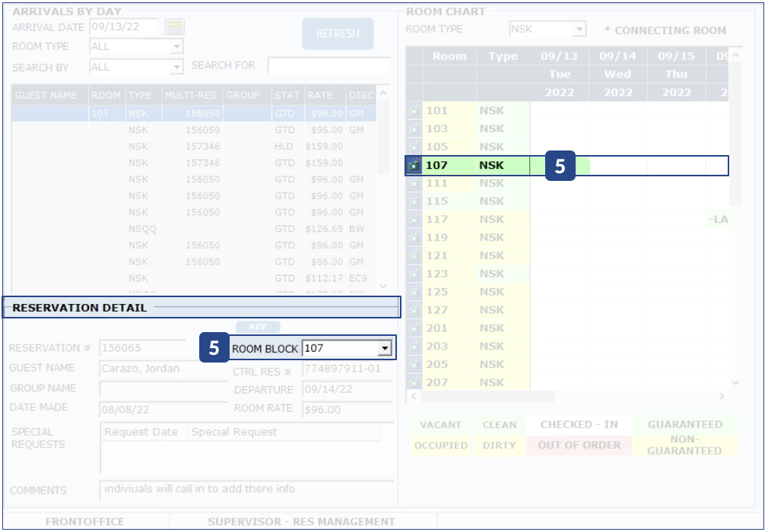The image size is (768, 532).
Task: Open the arrivals ROOM TYPE dropdown
Action: point(177,46)
